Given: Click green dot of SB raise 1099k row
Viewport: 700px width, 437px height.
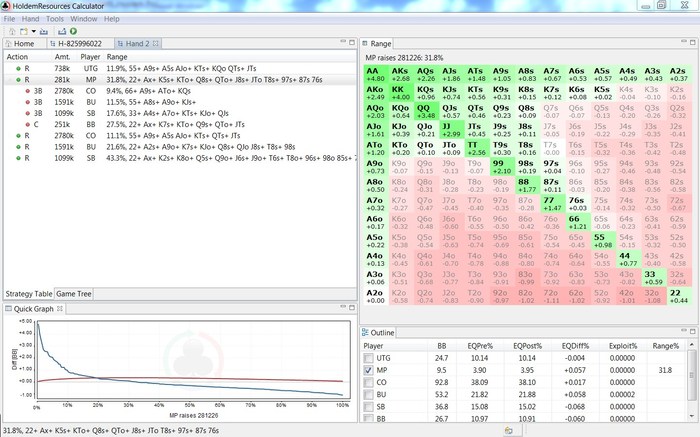Looking at the screenshot, I should tap(18, 158).
